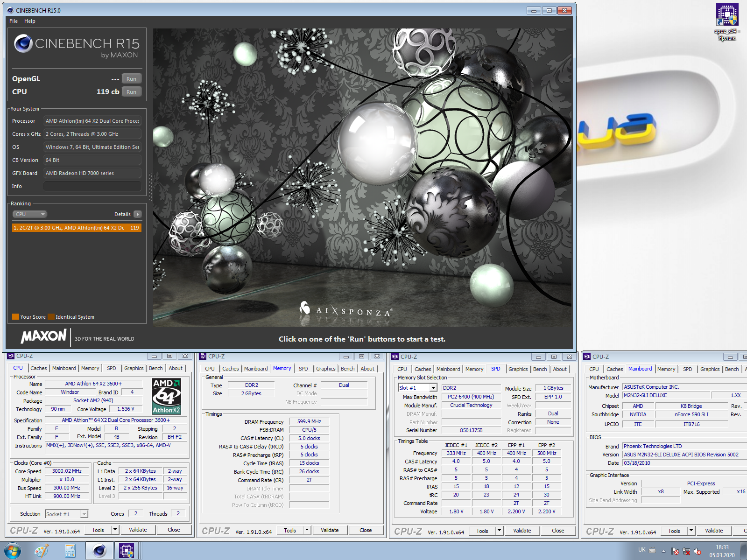Show hidden system tray icons arrow
Viewport: 747px width, 560px height.
(x=663, y=551)
